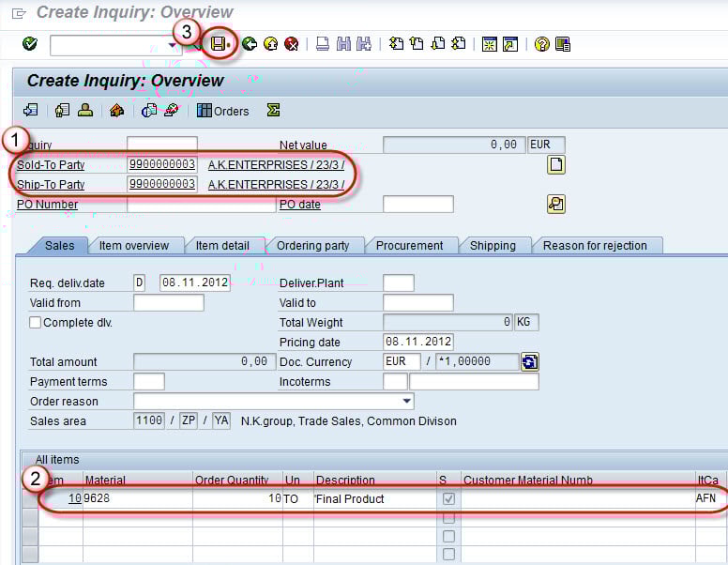Click the red Cancel icon
This screenshot has height=565, width=728.
pos(291,44)
